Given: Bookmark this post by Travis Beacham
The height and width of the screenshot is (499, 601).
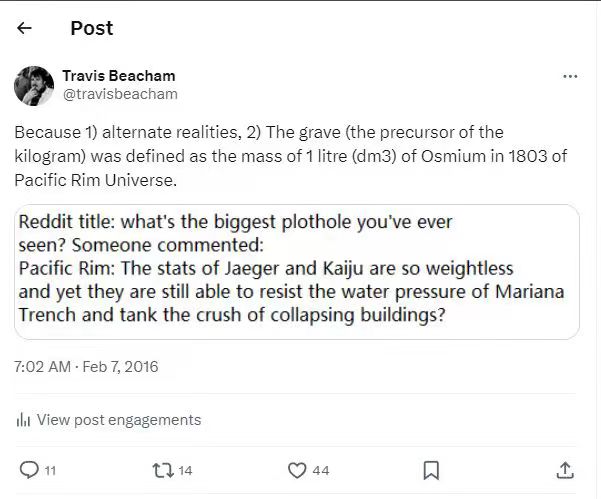Looking at the screenshot, I should 431,469.
